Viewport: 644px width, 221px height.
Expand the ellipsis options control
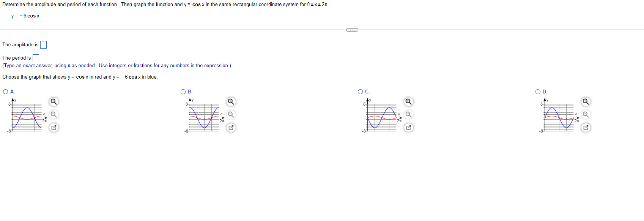[351, 29]
